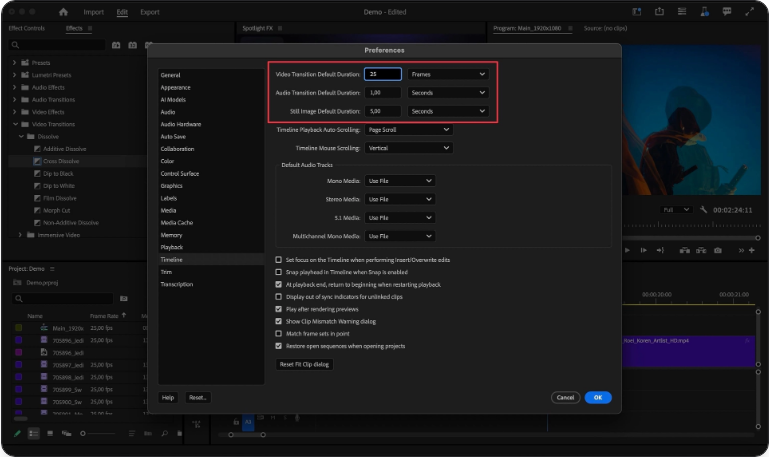Click the Project panel pencil icon
Screen dimensions: 769x457
(x=16, y=434)
